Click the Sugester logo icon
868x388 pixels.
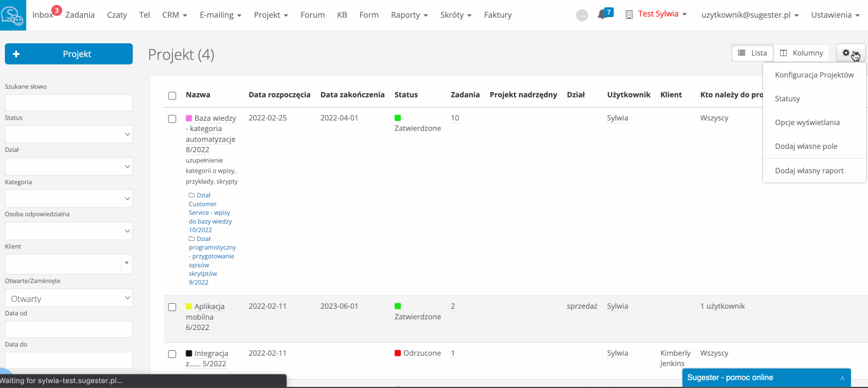coord(13,15)
